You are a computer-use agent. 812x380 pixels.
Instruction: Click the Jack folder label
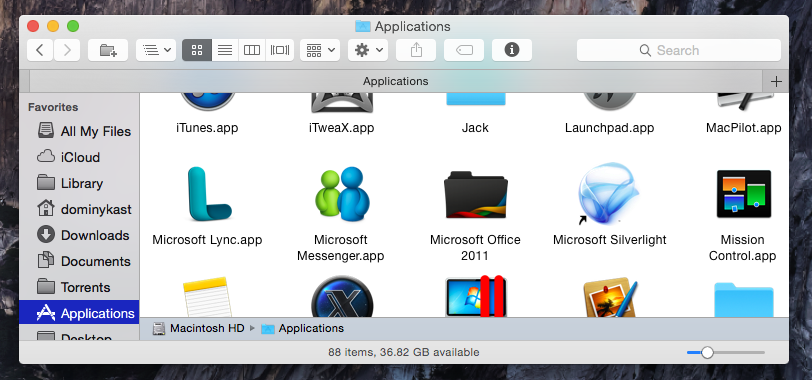[x=475, y=128]
